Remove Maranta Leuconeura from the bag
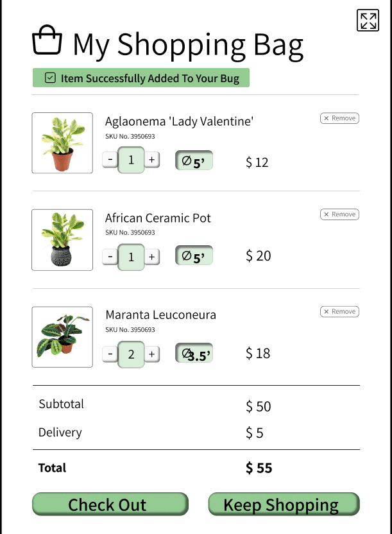This screenshot has height=534, width=392. pos(339,312)
